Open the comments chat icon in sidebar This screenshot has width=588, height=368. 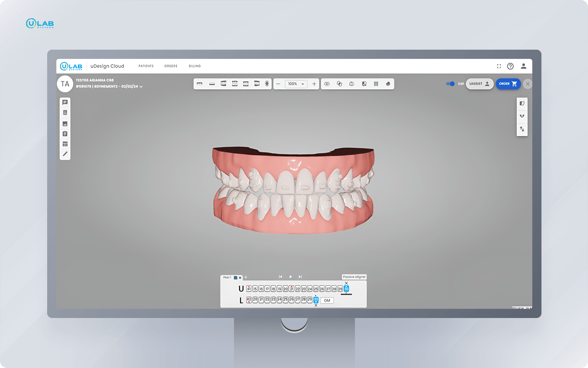pos(65,102)
